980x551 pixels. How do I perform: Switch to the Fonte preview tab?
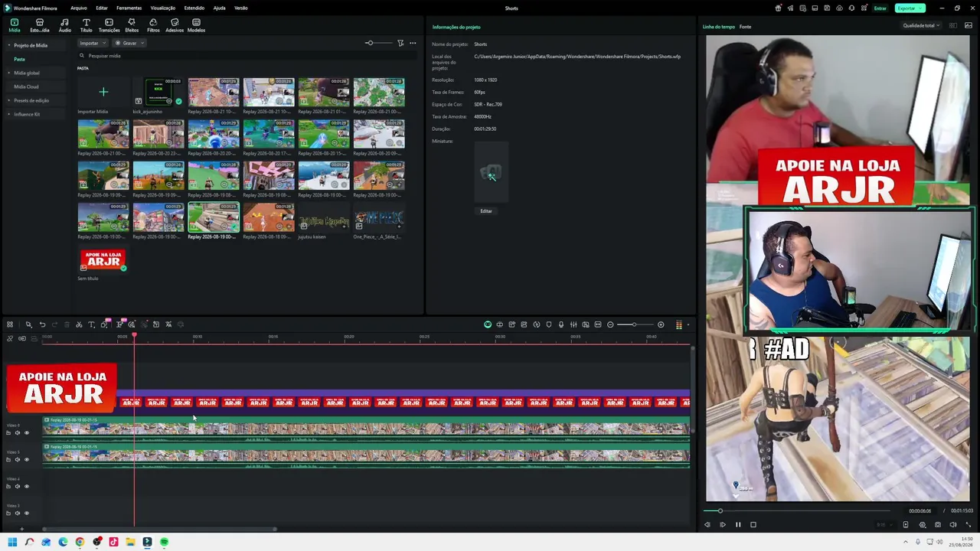coord(745,27)
